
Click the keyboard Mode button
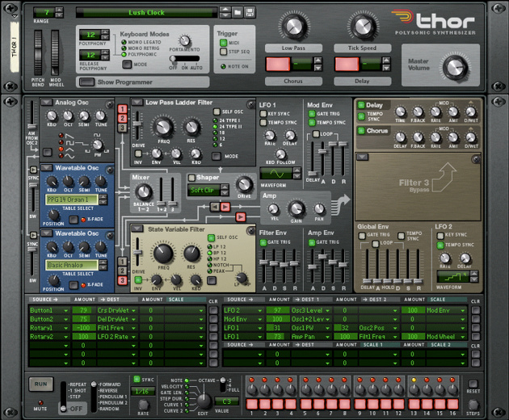(x=127, y=65)
